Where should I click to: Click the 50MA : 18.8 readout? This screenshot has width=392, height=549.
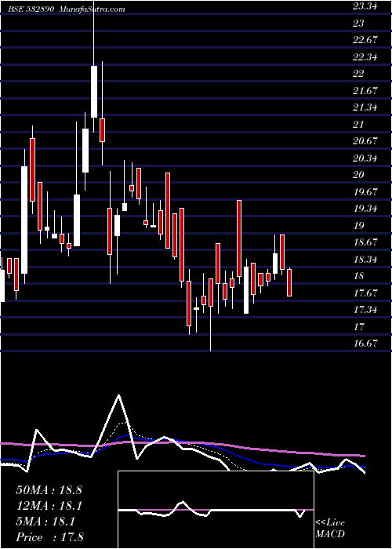click(49, 489)
